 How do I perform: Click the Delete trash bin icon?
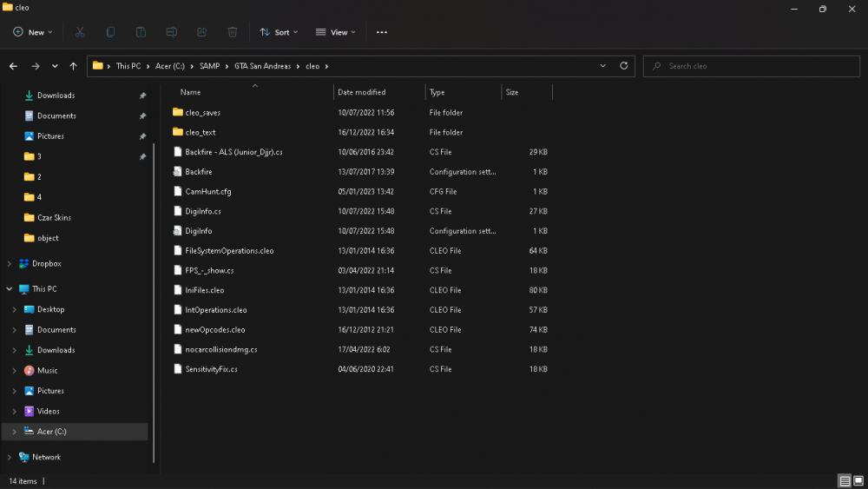pos(233,32)
